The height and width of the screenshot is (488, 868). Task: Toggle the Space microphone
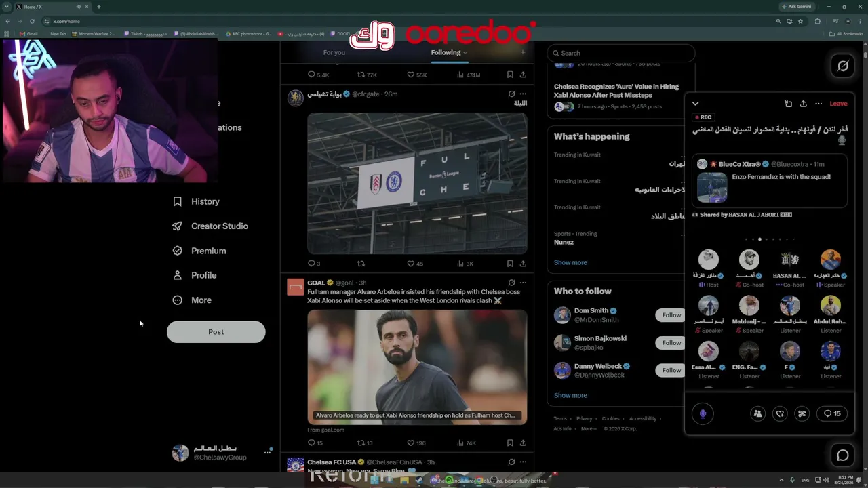pyautogui.click(x=703, y=414)
